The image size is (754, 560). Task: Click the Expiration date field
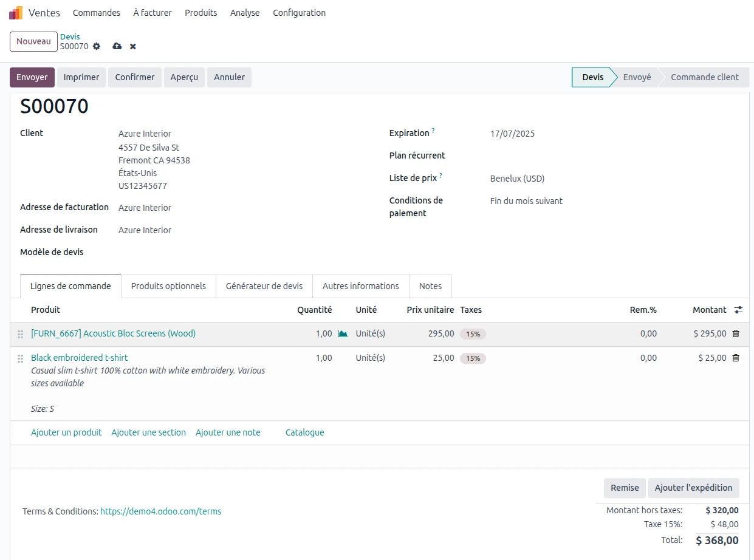point(512,134)
